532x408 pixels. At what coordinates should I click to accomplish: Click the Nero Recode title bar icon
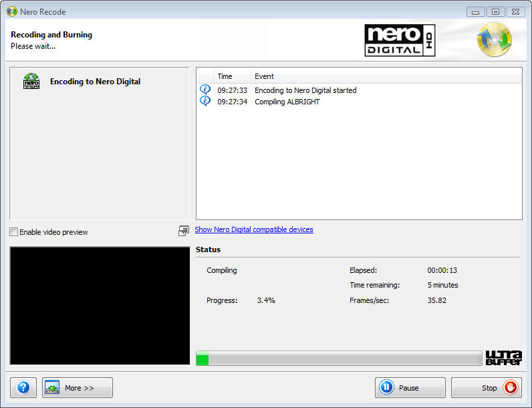(12, 11)
